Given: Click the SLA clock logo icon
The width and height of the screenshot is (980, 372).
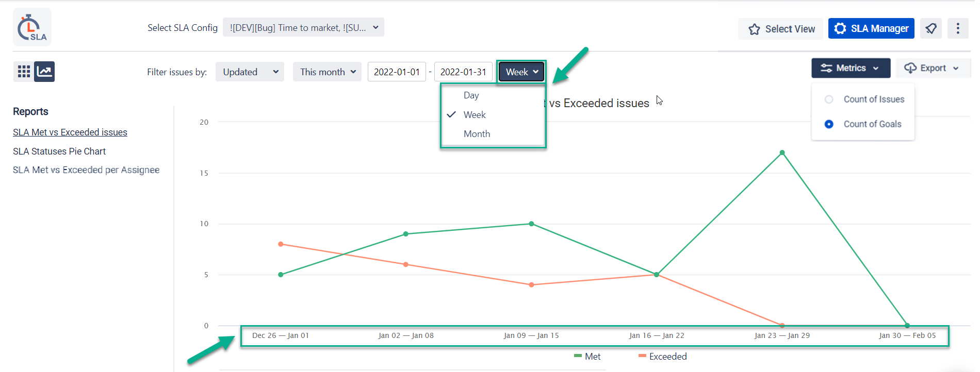Looking at the screenshot, I should tap(32, 27).
